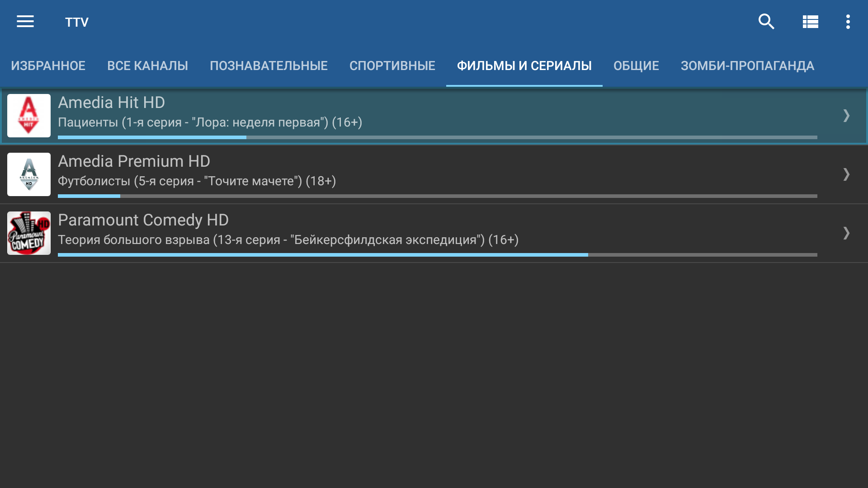Select ВСЕ КАНАЛЫ channel list

(x=147, y=65)
